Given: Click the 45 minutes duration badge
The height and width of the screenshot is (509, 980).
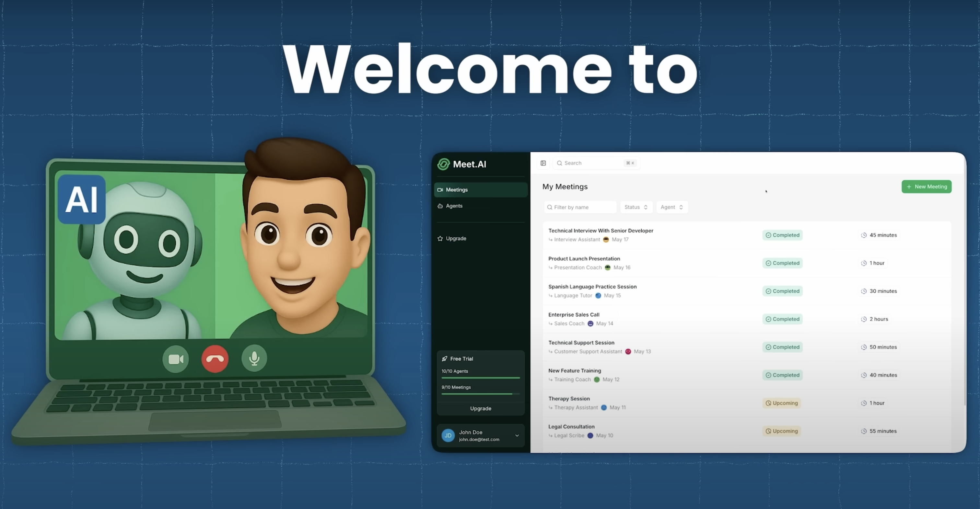Looking at the screenshot, I should tap(879, 235).
